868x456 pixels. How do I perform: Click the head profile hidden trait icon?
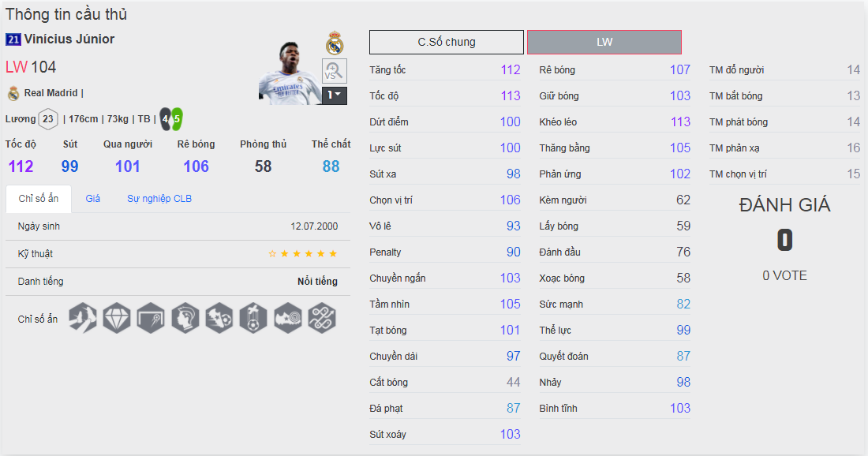pos(185,317)
